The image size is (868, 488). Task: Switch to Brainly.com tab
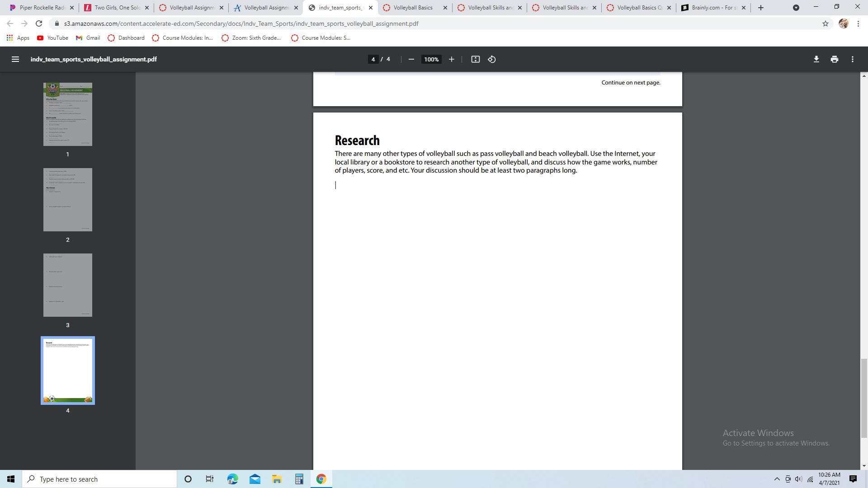(x=712, y=8)
